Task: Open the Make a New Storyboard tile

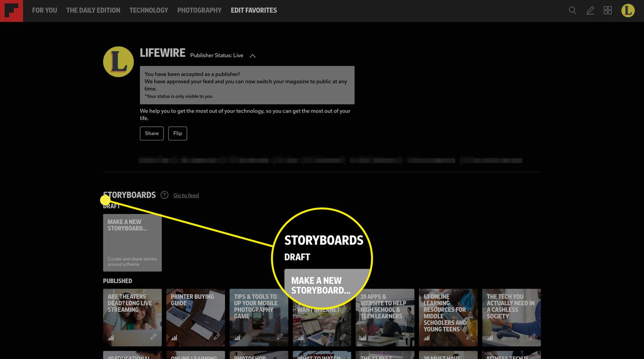Action: (132, 243)
